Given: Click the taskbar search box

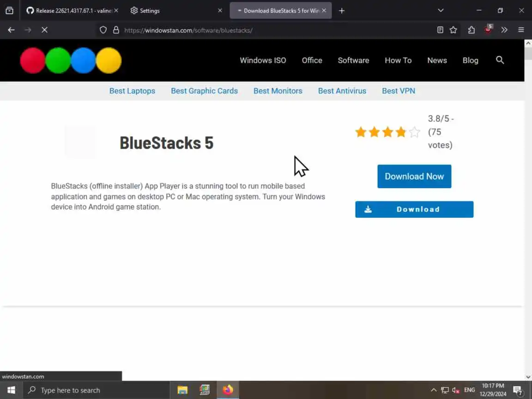Looking at the screenshot, I should tap(97, 390).
